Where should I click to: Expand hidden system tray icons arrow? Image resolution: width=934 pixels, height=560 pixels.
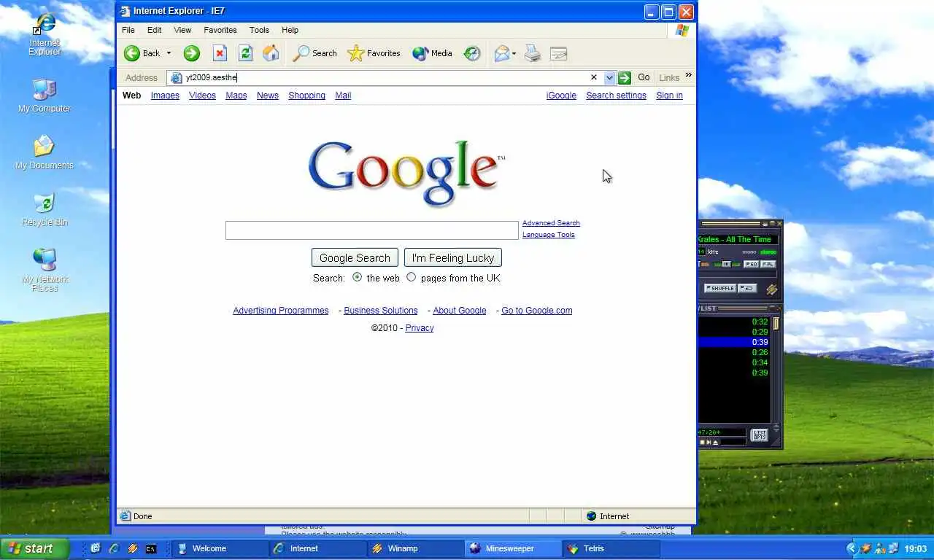point(851,548)
